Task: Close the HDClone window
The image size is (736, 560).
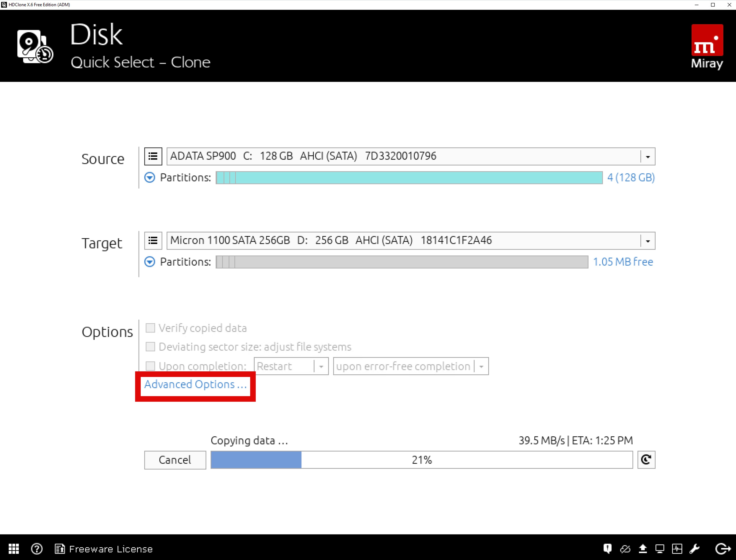Action: tap(729, 5)
